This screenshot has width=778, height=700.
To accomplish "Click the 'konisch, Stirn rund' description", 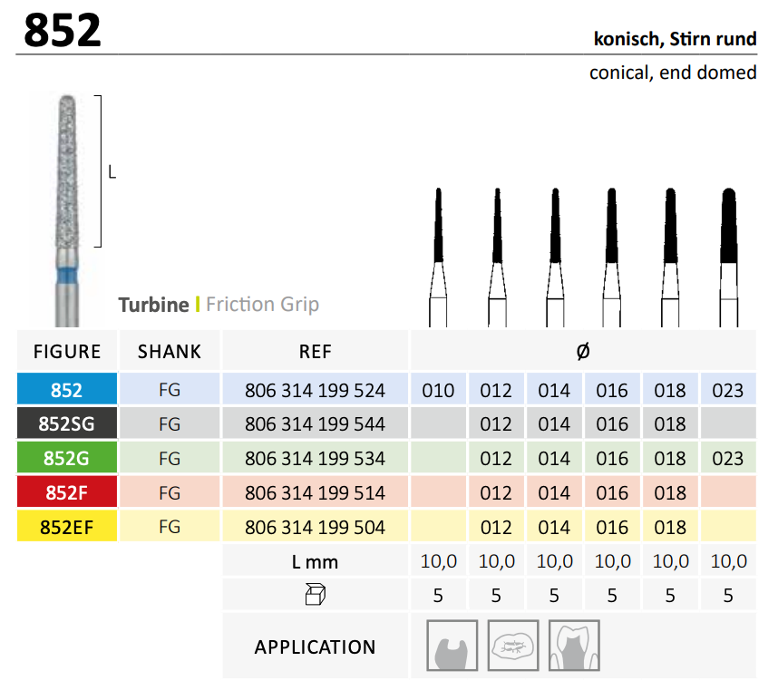I will click(x=675, y=39).
